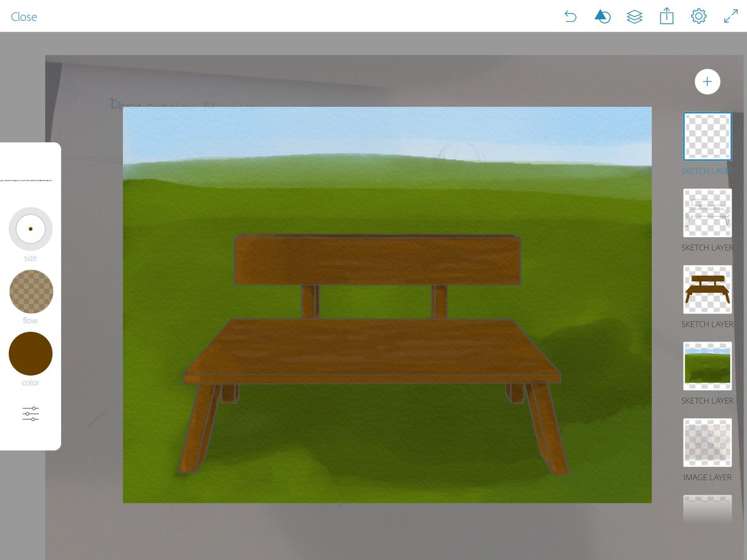Image resolution: width=747 pixels, height=560 pixels.
Task: Undo the last stroke
Action: [x=570, y=17]
